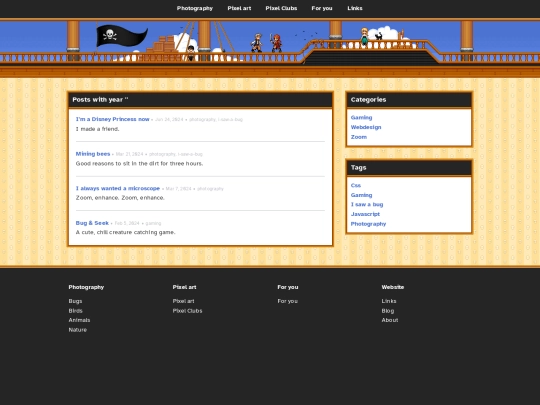The image size is (540, 405).
Task: Click the gaming tag under Bug & Seek
Action: (153, 223)
